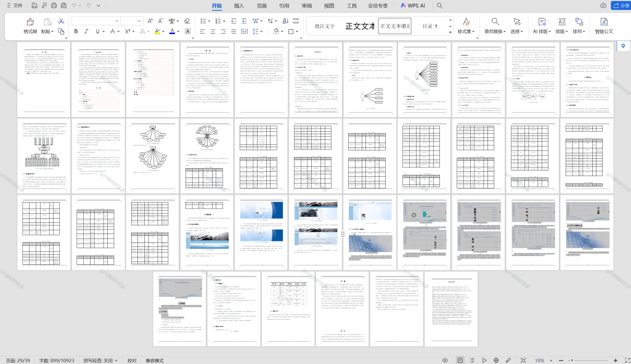Click the zoom slider handle in status bar
This screenshot has height=364, width=631.
point(572,360)
